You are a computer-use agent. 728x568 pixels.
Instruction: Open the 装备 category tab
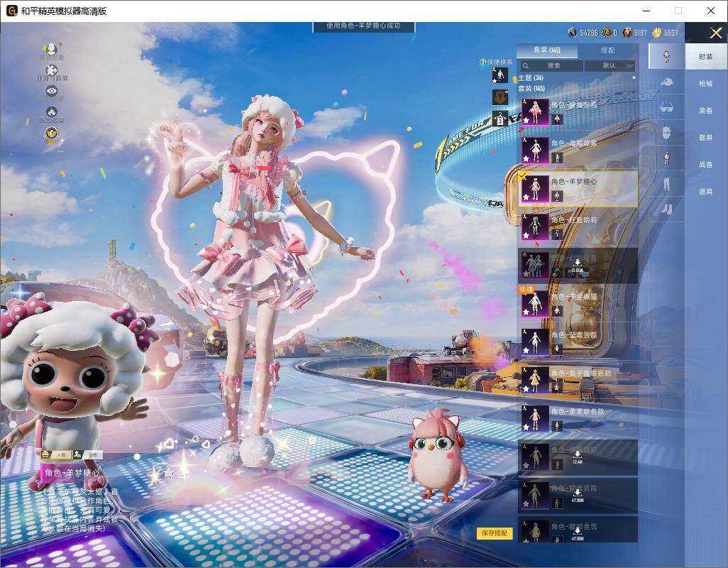tap(706, 111)
